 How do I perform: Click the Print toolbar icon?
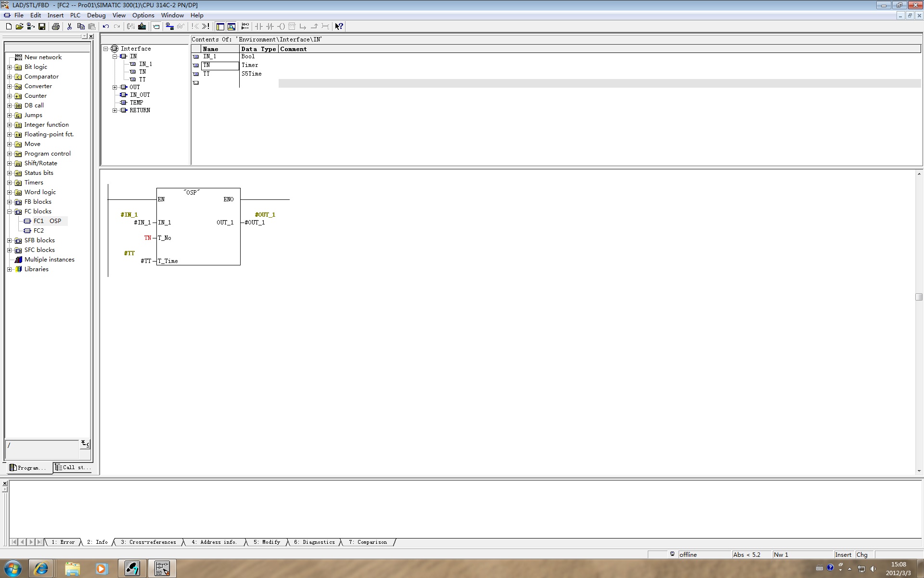[x=55, y=26]
